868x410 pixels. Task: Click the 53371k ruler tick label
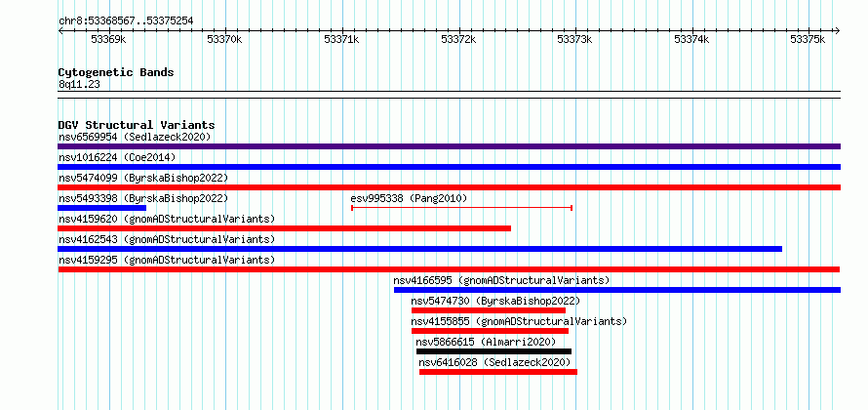341,40
